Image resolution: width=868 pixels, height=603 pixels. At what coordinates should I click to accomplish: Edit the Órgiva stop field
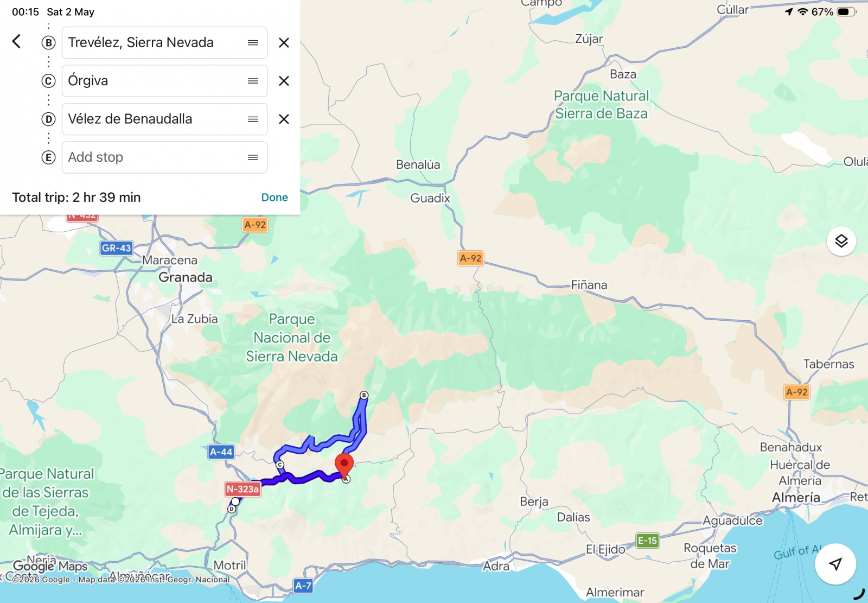coord(164,81)
